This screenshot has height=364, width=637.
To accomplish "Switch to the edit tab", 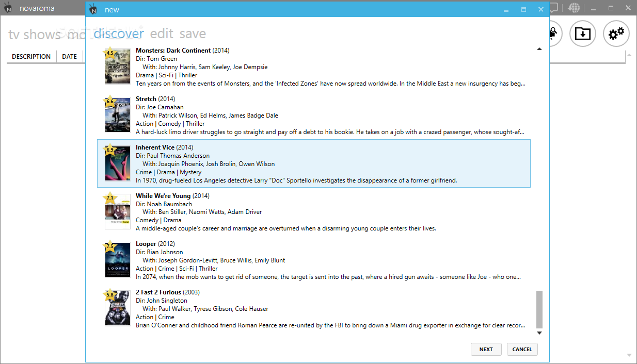I will click(162, 34).
